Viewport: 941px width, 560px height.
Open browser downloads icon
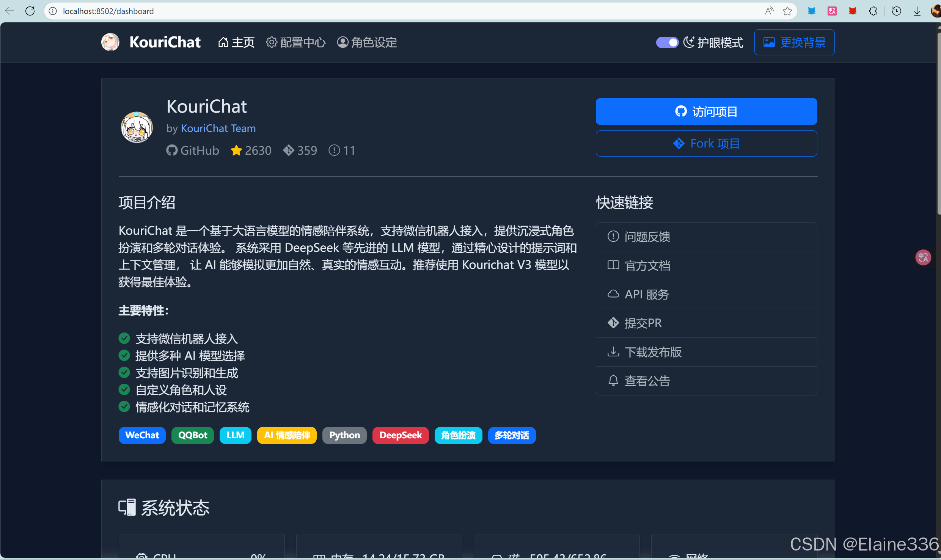click(x=917, y=11)
